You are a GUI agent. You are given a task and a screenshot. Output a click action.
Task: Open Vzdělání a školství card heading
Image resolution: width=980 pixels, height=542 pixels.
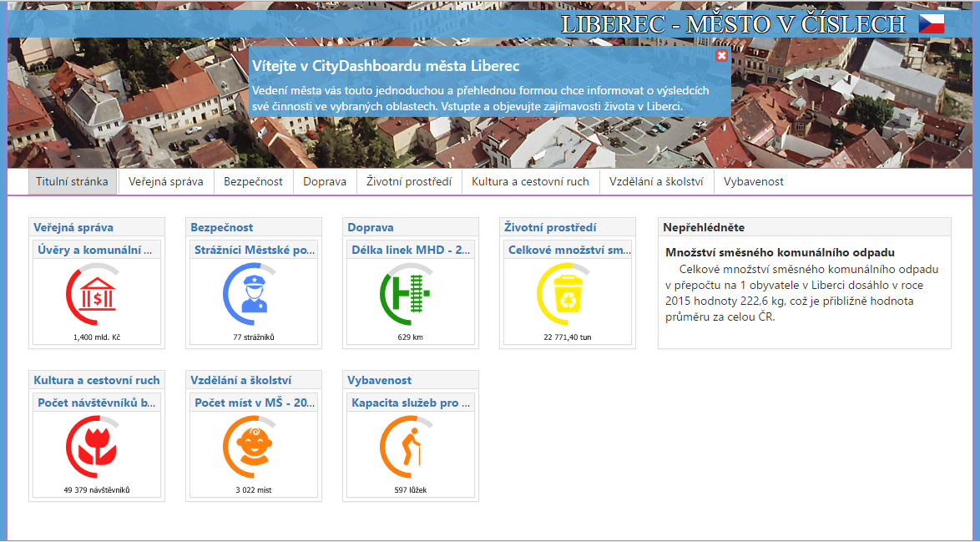tap(240, 380)
